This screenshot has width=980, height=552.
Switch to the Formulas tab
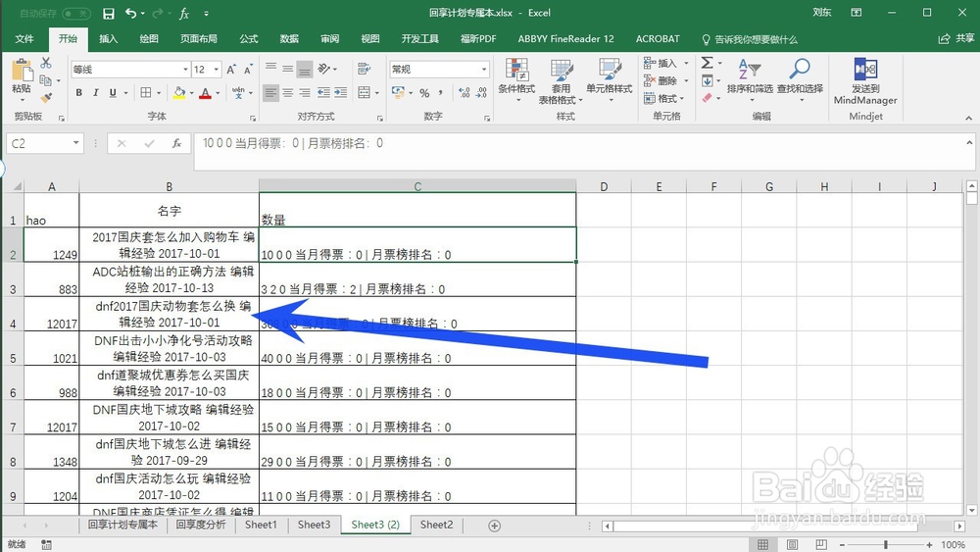pyautogui.click(x=249, y=39)
